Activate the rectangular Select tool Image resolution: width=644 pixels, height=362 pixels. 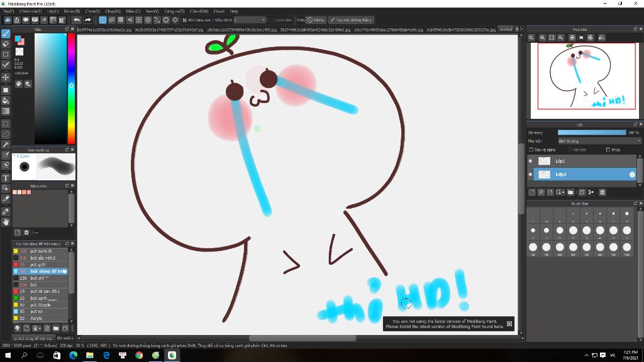(x=6, y=124)
